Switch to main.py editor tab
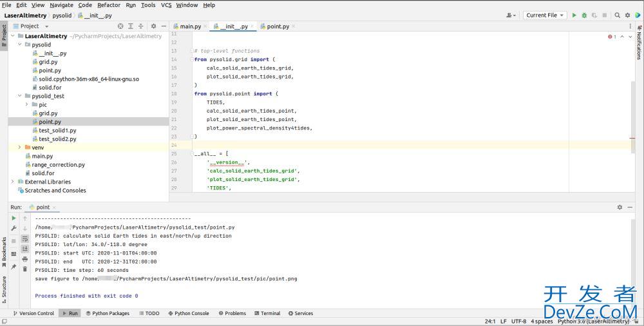 (x=190, y=26)
